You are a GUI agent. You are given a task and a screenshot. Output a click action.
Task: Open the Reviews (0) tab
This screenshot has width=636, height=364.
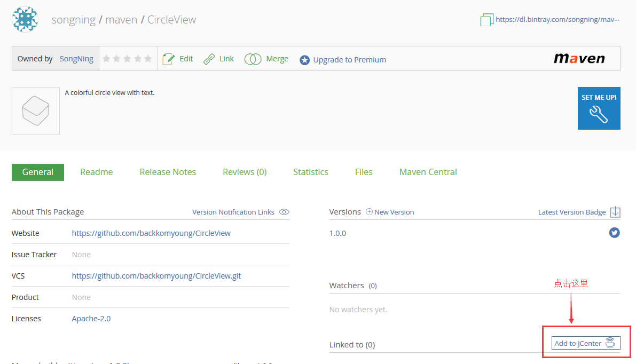245,172
